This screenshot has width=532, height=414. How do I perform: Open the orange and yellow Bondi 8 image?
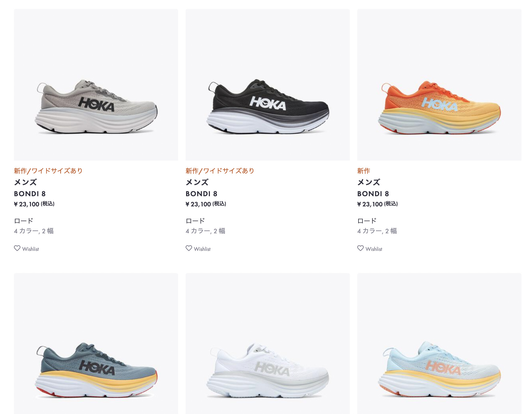(439, 85)
